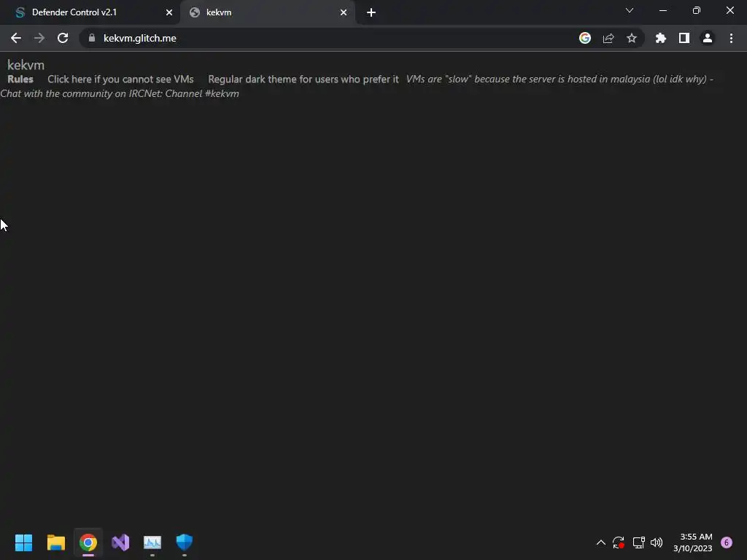Focus the address bar showing kekvm.glitch.me
The image size is (747, 560).
(333, 38)
